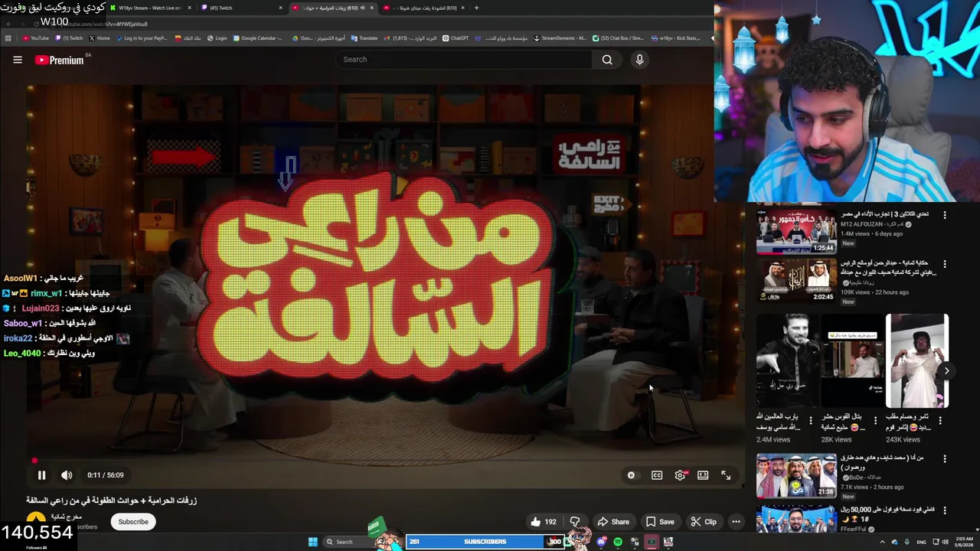Subscribe to the channel
This screenshot has width=980, height=551.
click(133, 522)
